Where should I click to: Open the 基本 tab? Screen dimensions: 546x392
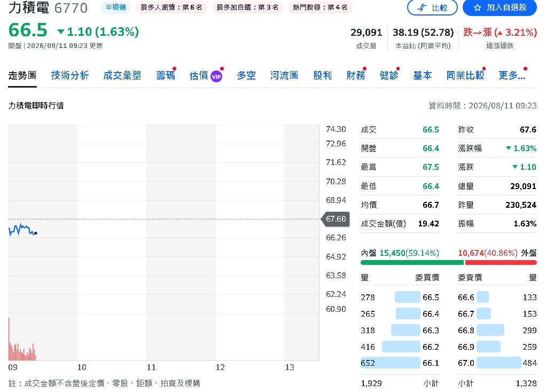tap(423, 75)
